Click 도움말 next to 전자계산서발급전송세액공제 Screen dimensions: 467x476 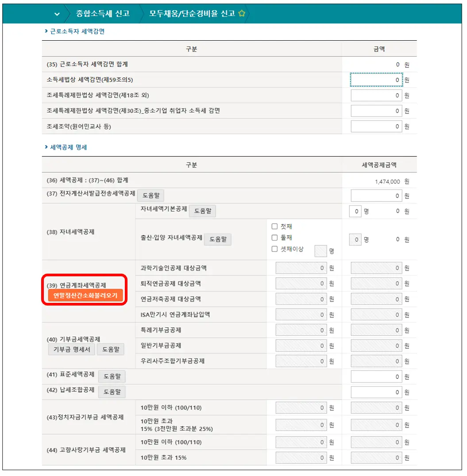click(x=151, y=195)
